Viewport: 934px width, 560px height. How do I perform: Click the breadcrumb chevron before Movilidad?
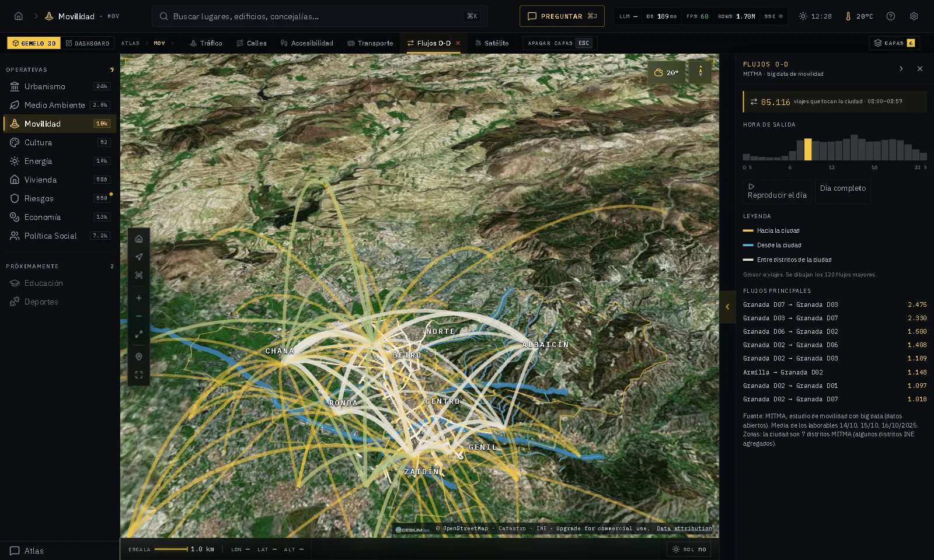point(36,16)
